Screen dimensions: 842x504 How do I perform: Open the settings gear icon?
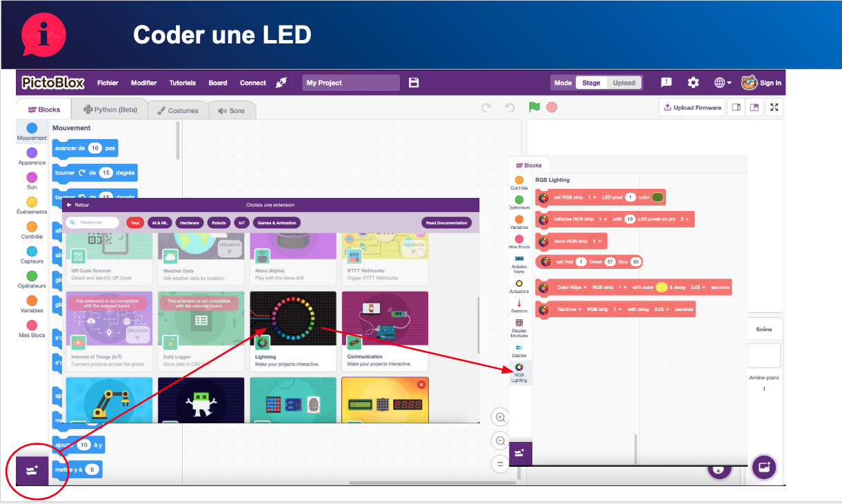(693, 83)
